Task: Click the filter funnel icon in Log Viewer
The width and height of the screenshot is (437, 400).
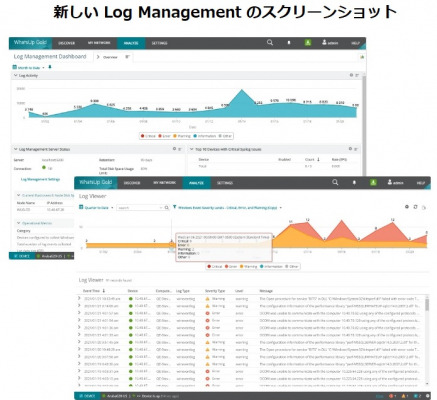Action: pyautogui.click(x=174, y=207)
